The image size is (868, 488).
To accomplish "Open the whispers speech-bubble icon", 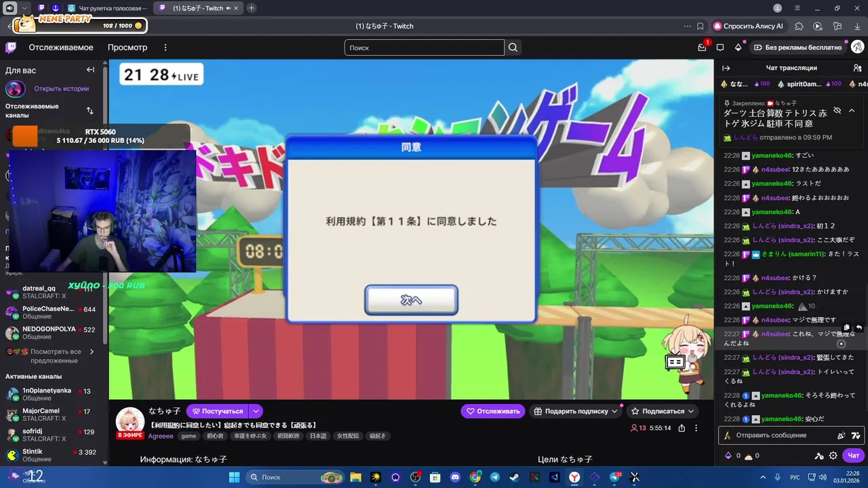I will click(720, 47).
